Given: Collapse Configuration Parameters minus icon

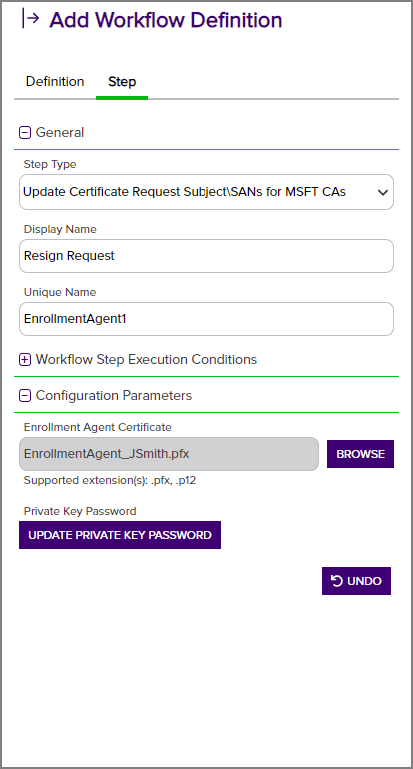Looking at the screenshot, I should point(25,395).
